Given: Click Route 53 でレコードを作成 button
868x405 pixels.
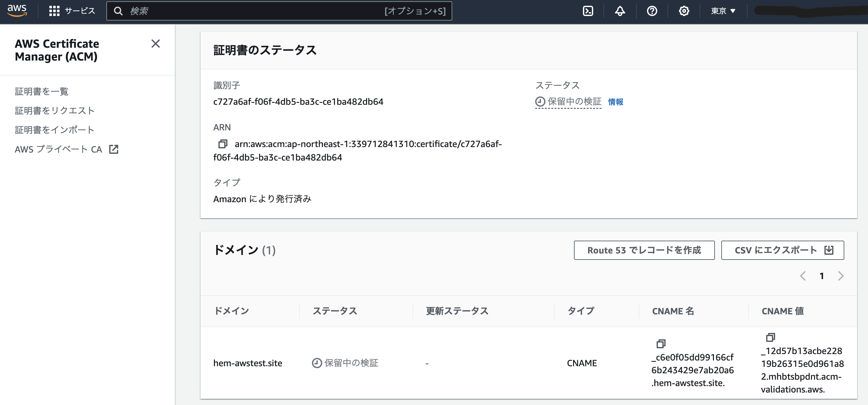Looking at the screenshot, I should (x=644, y=250).
